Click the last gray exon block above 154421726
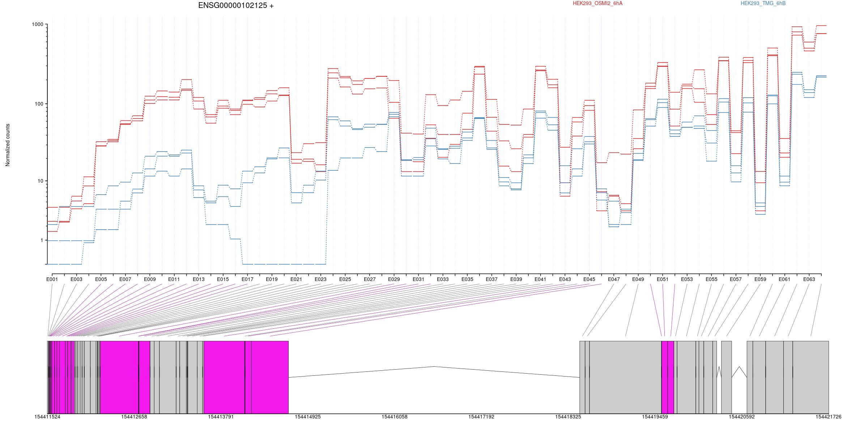868x434 pixels. pyautogui.click(x=811, y=377)
